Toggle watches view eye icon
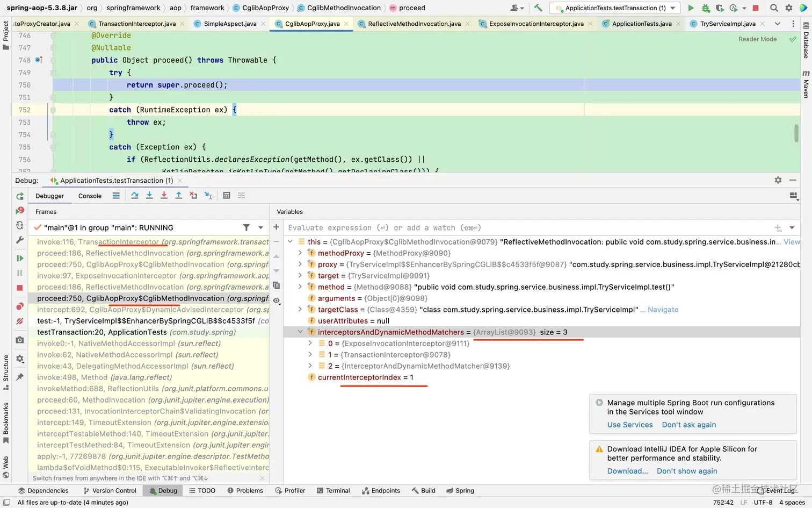The image size is (812, 508). (276, 300)
